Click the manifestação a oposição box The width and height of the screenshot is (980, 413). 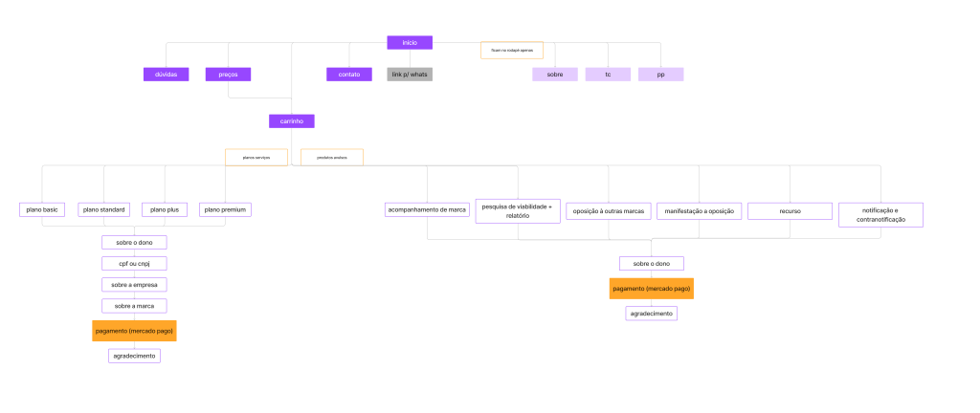(699, 210)
